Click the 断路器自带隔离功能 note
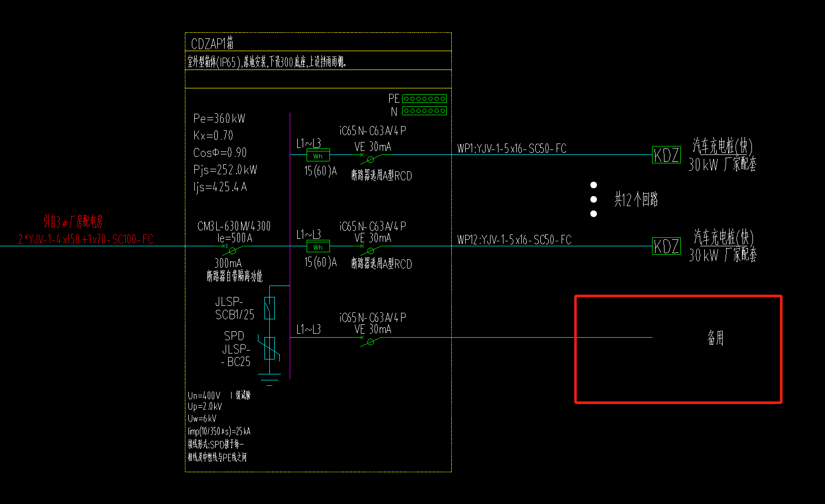The width and height of the screenshot is (825, 504). [x=235, y=276]
